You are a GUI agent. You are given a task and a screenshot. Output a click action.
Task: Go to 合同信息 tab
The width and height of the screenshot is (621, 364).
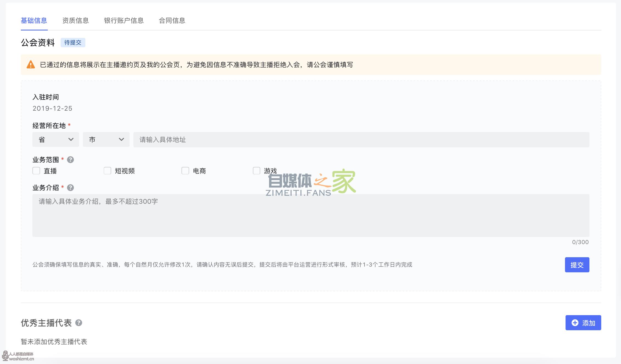pyautogui.click(x=172, y=21)
